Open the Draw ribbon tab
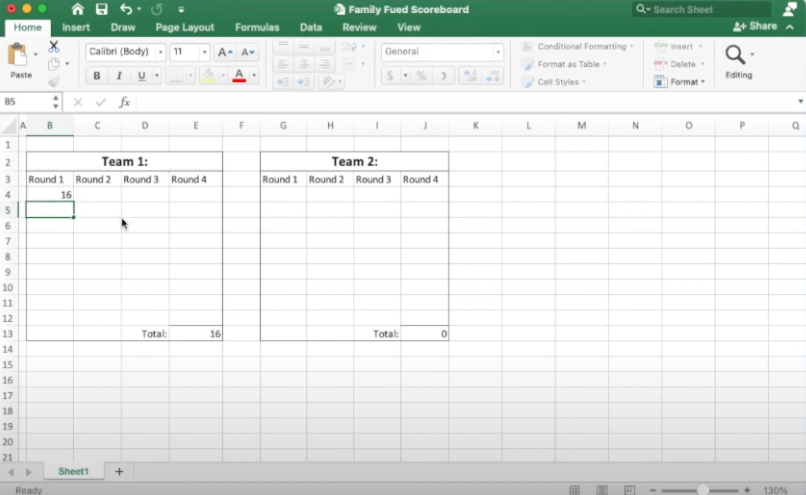The height and width of the screenshot is (495, 806). (123, 27)
